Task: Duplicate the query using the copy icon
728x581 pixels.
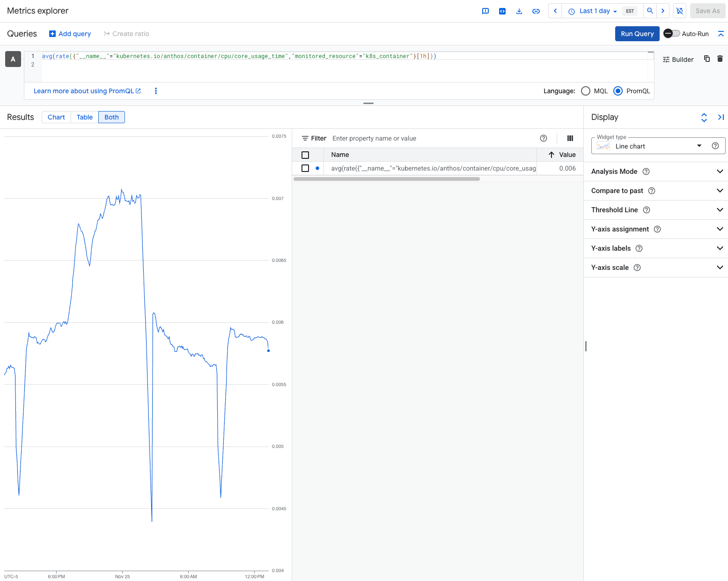Action: click(707, 59)
